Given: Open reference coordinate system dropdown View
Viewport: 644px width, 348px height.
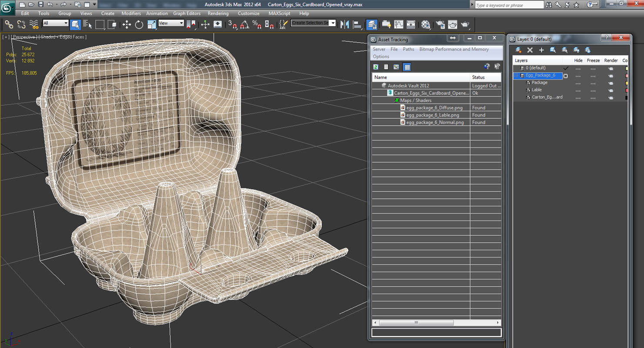Looking at the screenshot, I should pos(171,23).
